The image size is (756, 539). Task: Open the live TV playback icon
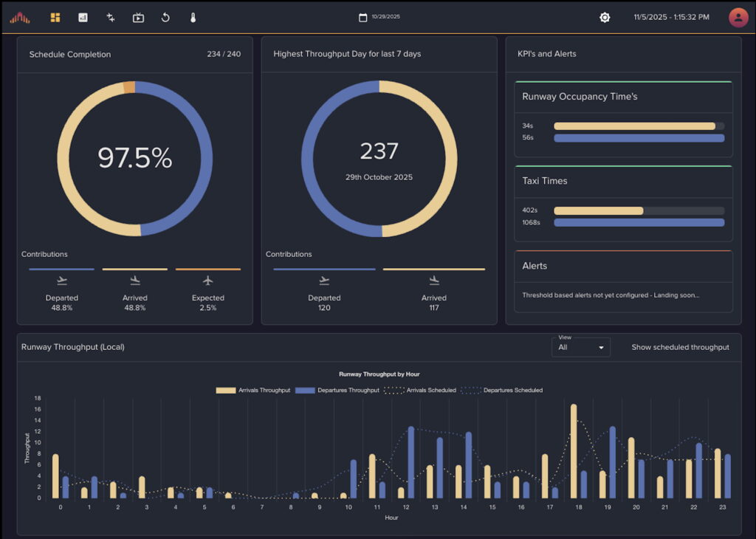coord(138,17)
